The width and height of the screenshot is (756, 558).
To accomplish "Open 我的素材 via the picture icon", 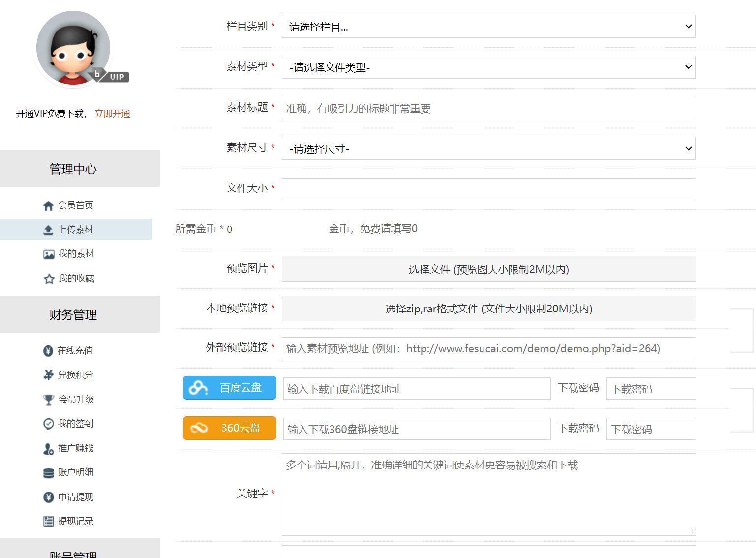I will [x=49, y=254].
